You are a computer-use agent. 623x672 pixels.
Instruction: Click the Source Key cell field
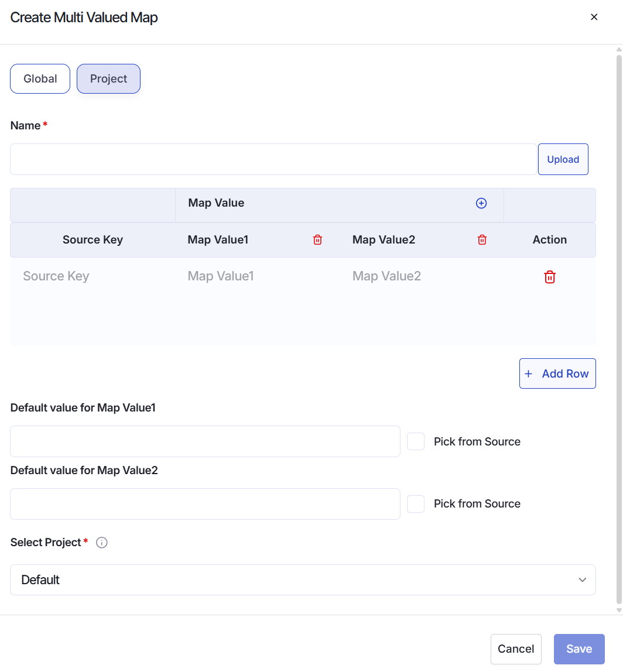point(93,276)
